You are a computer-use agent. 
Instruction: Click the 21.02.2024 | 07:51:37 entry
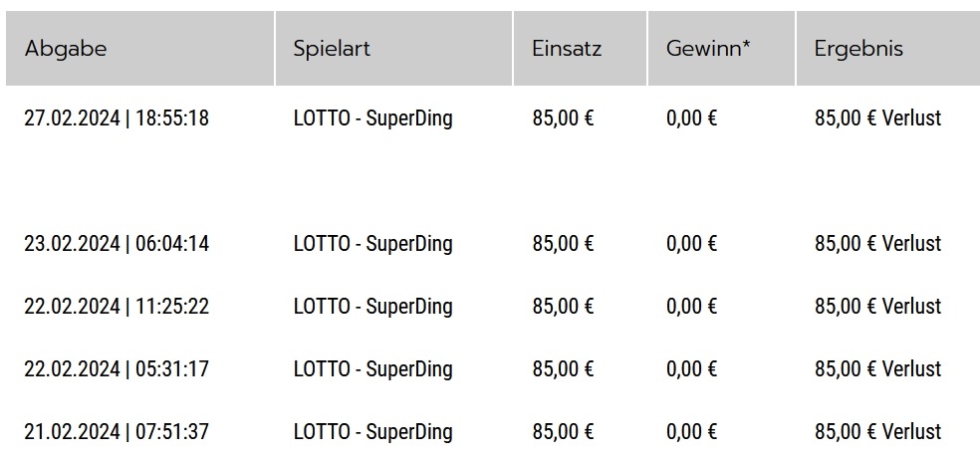117,432
